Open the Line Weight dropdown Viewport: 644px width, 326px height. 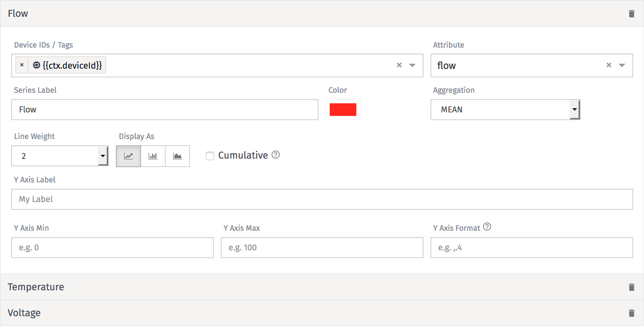[60, 156]
